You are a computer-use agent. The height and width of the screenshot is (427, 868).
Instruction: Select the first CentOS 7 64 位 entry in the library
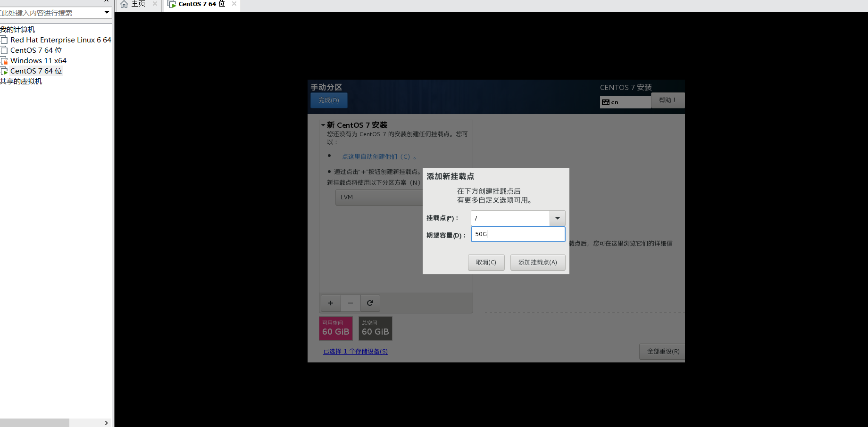36,50
